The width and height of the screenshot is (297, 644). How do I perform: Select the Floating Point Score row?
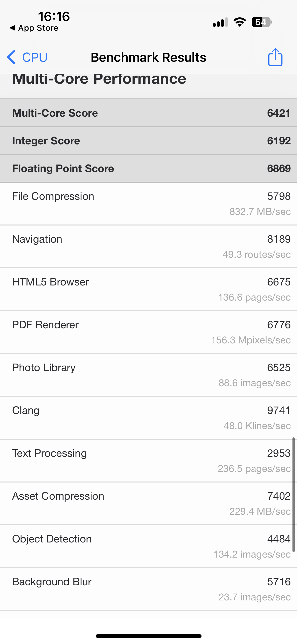click(x=148, y=168)
